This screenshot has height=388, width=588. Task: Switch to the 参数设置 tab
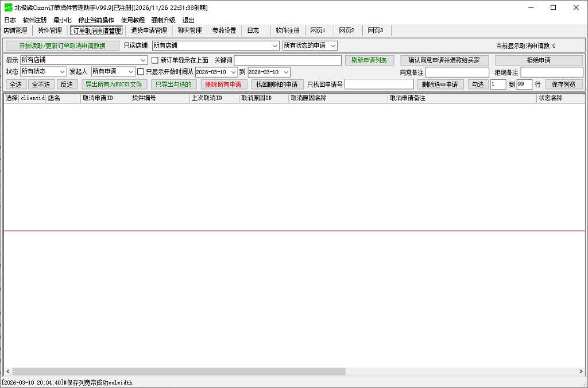(x=224, y=30)
